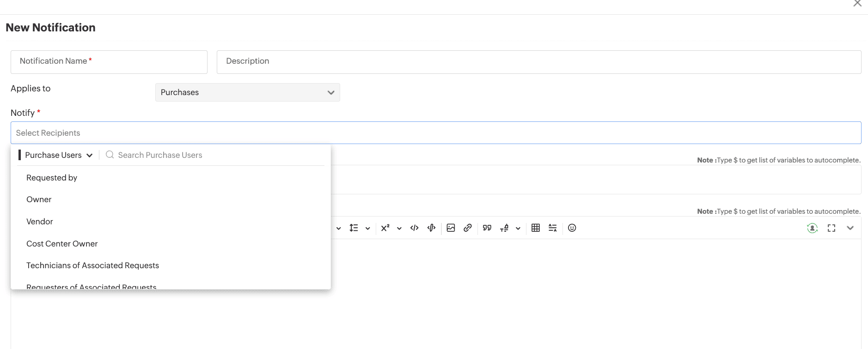Click the insert image icon
This screenshot has height=349, width=868.
tap(451, 228)
